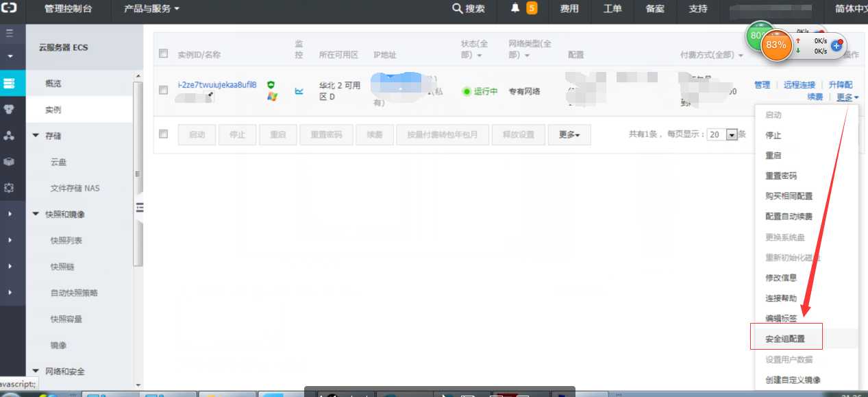Open the 管理控制台 link
The height and width of the screenshot is (397, 868).
[x=68, y=9]
